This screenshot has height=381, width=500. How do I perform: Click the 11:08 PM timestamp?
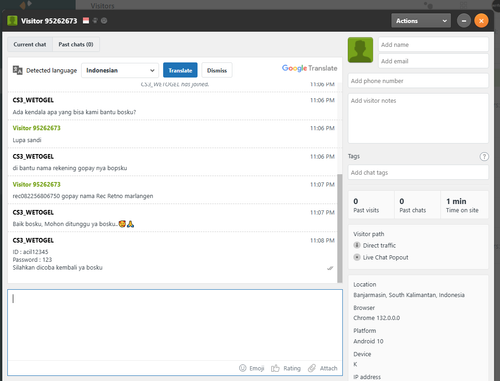(x=322, y=240)
